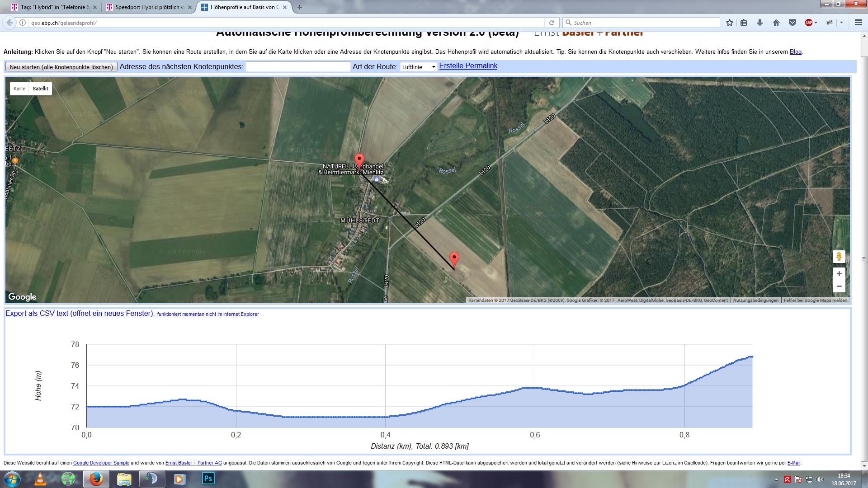This screenshot has height=488, width=868.
Task: Open the Firefox hamburger menu
Action: coord(858,23)
